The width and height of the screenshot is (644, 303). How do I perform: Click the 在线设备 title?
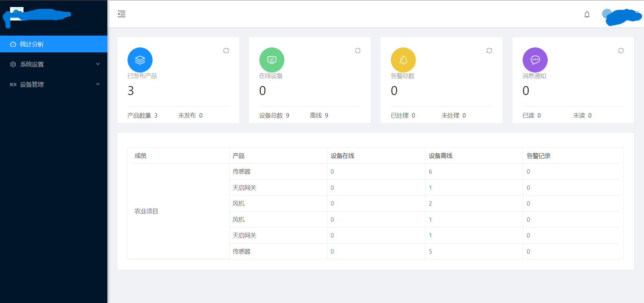point(271,76)
